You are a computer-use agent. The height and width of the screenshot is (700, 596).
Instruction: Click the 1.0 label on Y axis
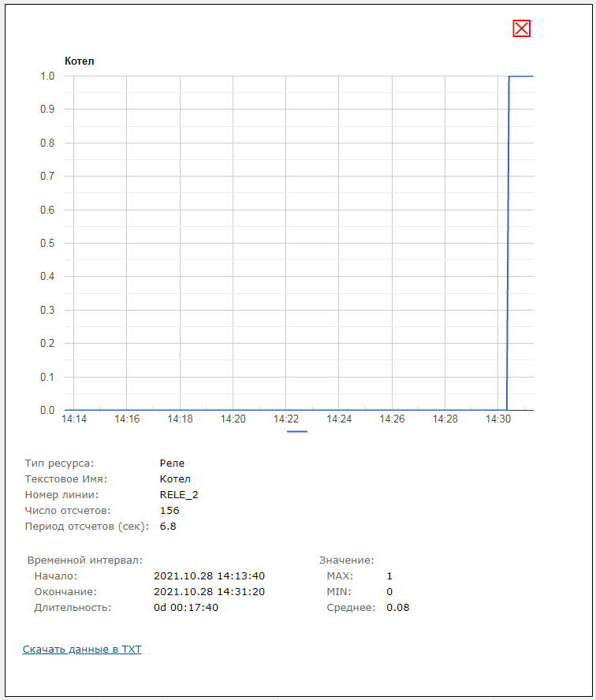(x=47, y=76)
